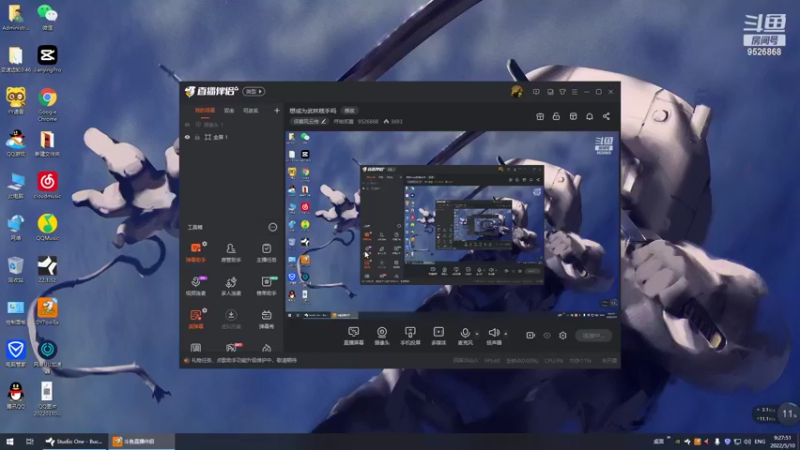Add a new scene with plus button
The width and height of the screenshot is (800, 450).
[x=277, y=110]
